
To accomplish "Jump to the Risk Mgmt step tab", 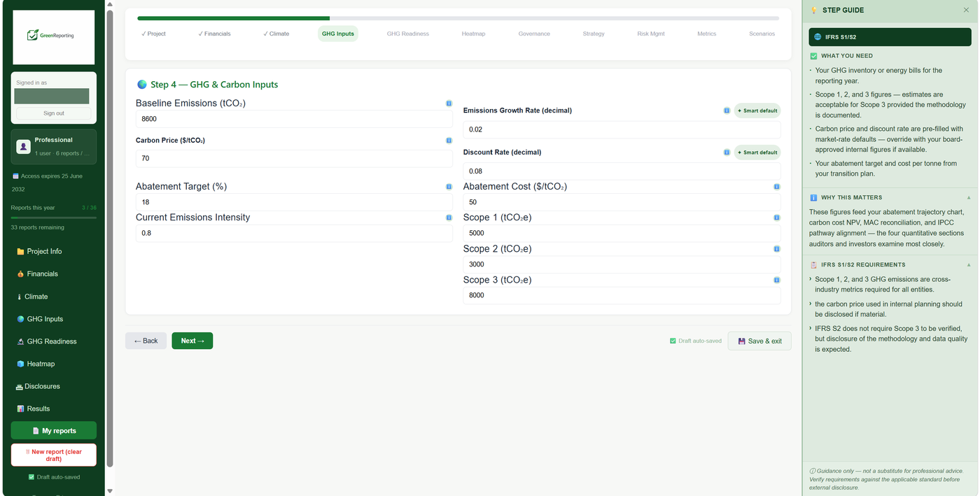I will [x=651, y=34].
